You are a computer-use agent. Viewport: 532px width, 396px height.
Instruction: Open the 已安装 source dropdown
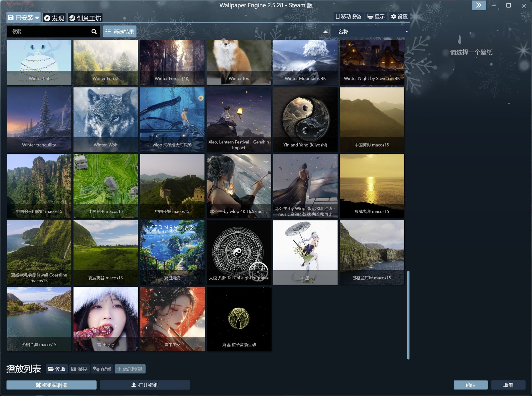[x=24, y=17]
